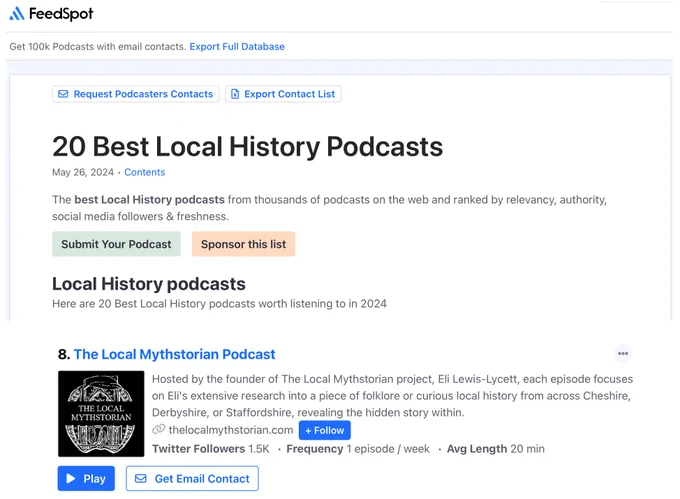Image resolution: width=680 pixels, height=499 pixels.
Task: Click the May 26, 2024 date text
Action: tap(83, 172)
